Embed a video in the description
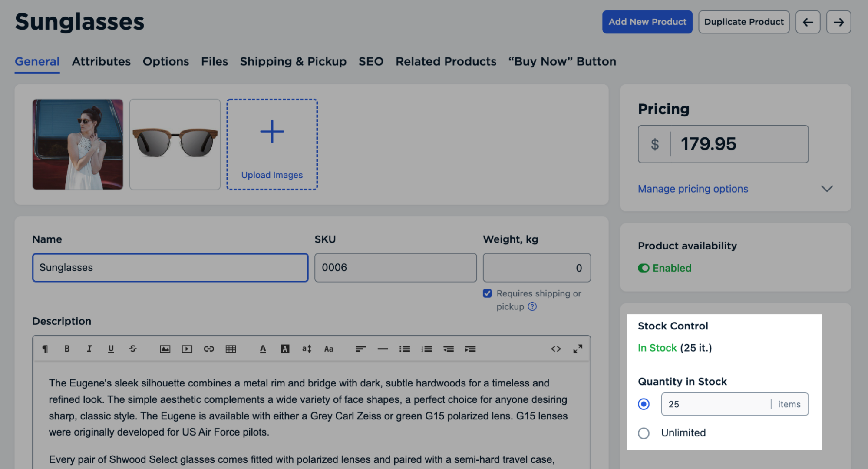 (187, 349)
